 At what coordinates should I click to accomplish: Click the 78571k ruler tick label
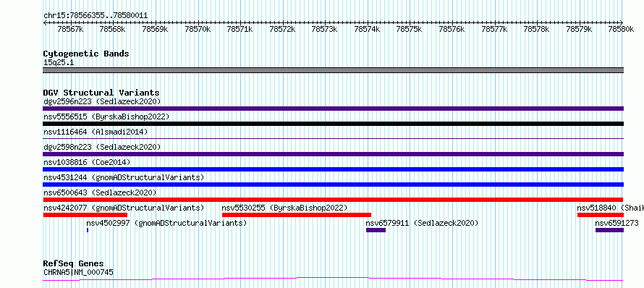[x=240, y=29]
